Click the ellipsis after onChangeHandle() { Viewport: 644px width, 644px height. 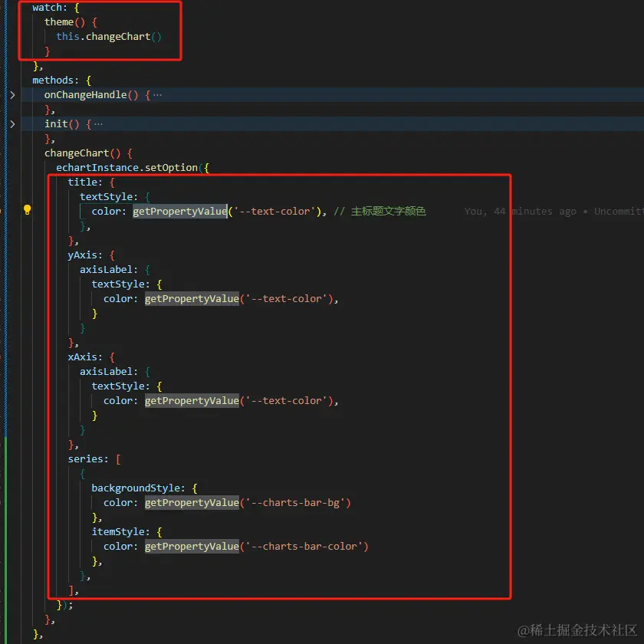pos(157,95)
